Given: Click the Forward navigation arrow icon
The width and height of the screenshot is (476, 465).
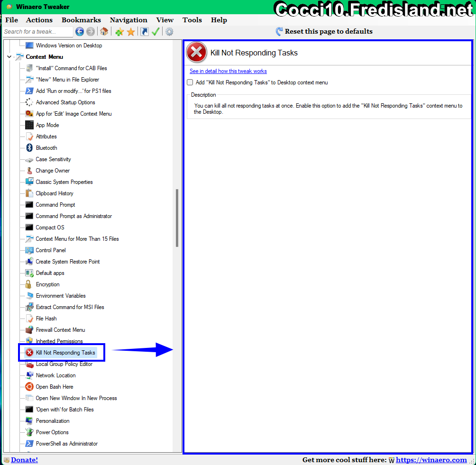Looking at the screenshot, I should 91,32.
